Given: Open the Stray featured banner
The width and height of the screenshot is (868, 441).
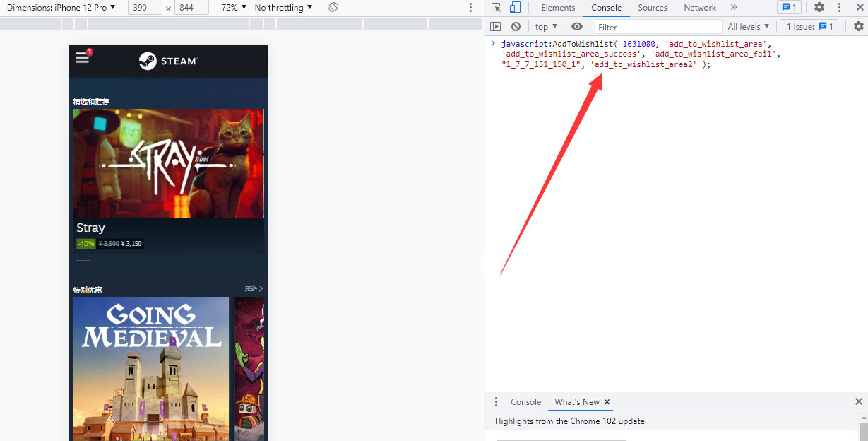Looking at the screenshot, I should (168, 163).
